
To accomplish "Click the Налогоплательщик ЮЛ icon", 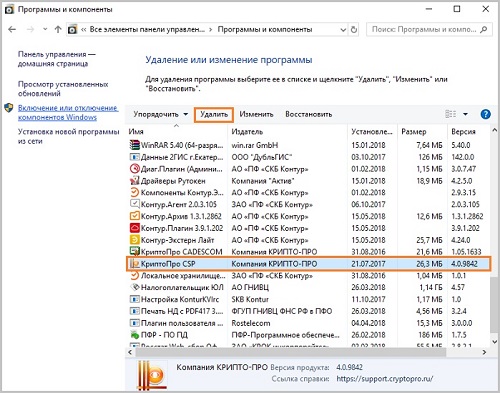I will [x=134, y=287].
